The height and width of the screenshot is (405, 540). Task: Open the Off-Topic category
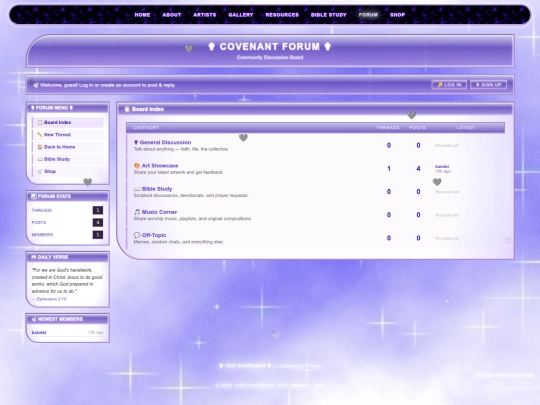click(154, 235)
